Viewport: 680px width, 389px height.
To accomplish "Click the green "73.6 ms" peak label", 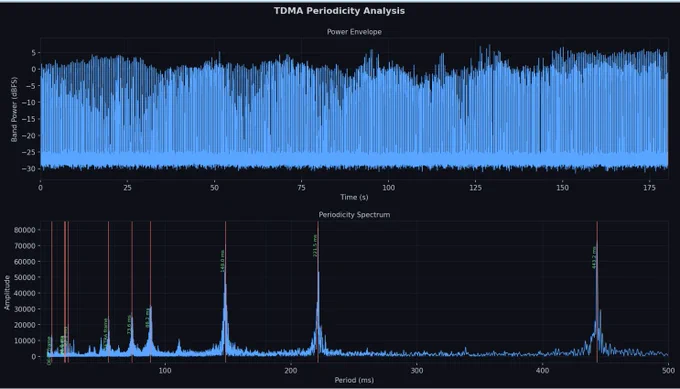I will pos(129,325).
